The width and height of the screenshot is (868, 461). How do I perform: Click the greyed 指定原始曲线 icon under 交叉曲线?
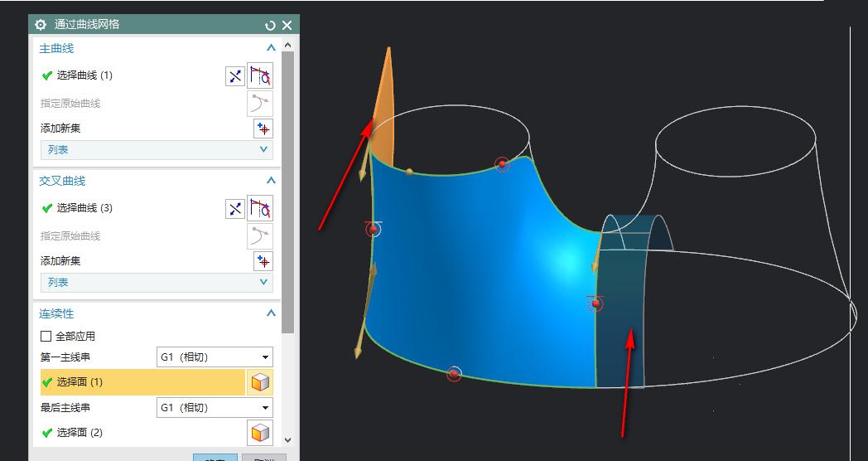260,236
